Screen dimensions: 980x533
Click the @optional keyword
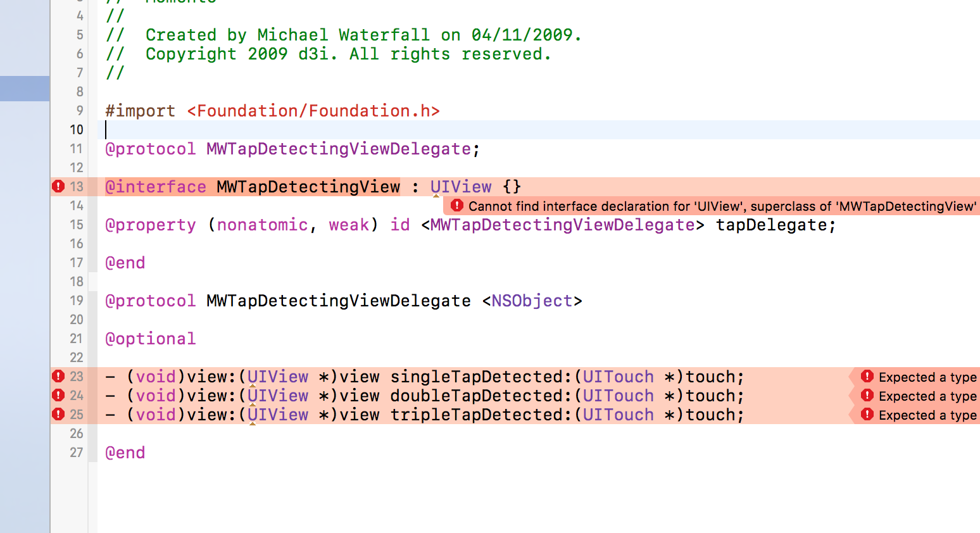pyautogui.click(x=151, y=339)
